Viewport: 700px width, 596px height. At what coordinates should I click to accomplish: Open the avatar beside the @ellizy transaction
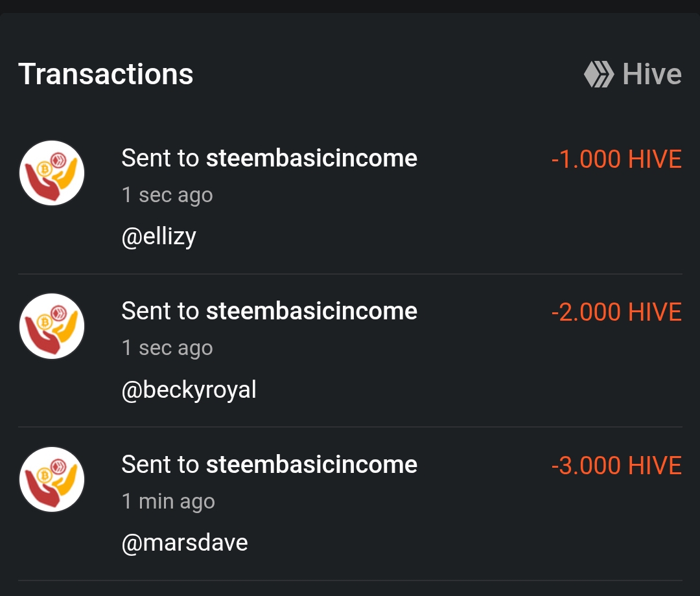coord(52,173)
